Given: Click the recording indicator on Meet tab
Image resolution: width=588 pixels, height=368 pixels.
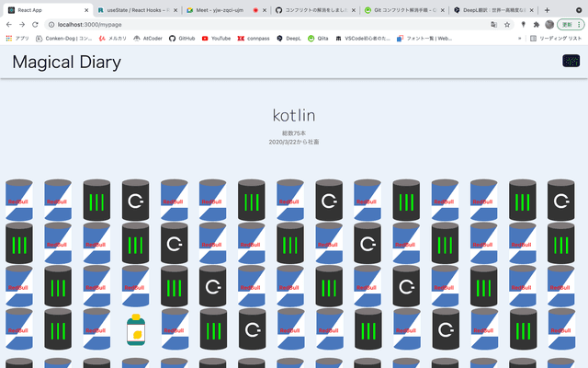Looking at the screenshot, I should pyautogui.click(x=255, y=10).
